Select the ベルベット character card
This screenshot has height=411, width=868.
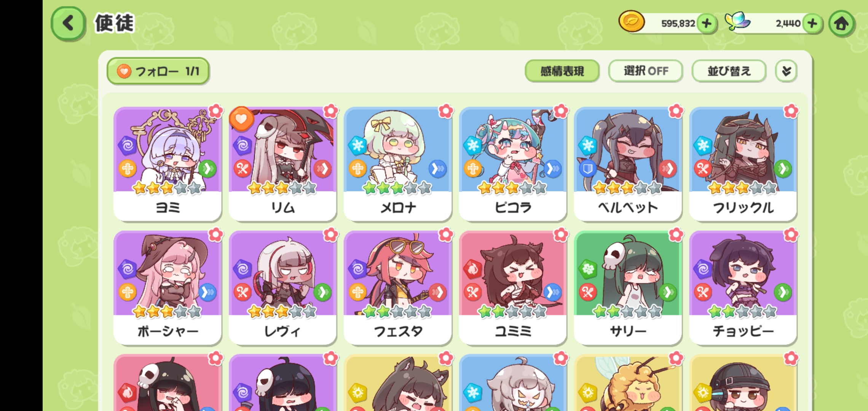click(628, 164)
